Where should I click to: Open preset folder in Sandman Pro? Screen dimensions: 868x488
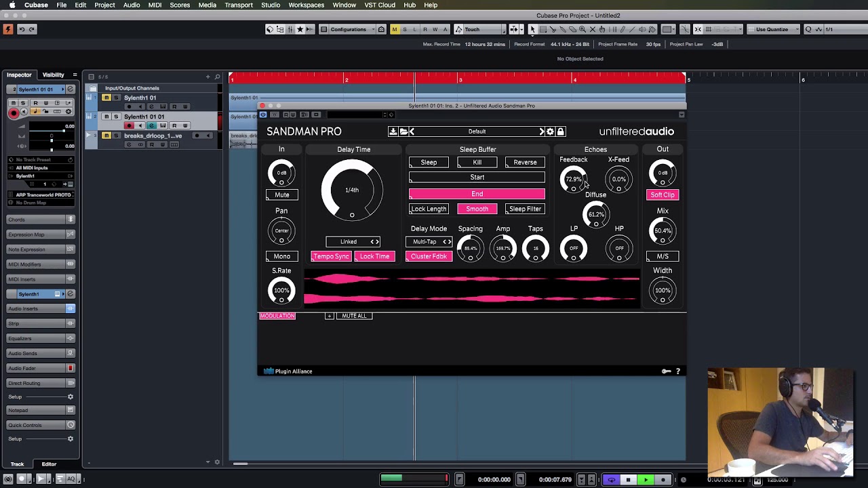coord(403,131)
